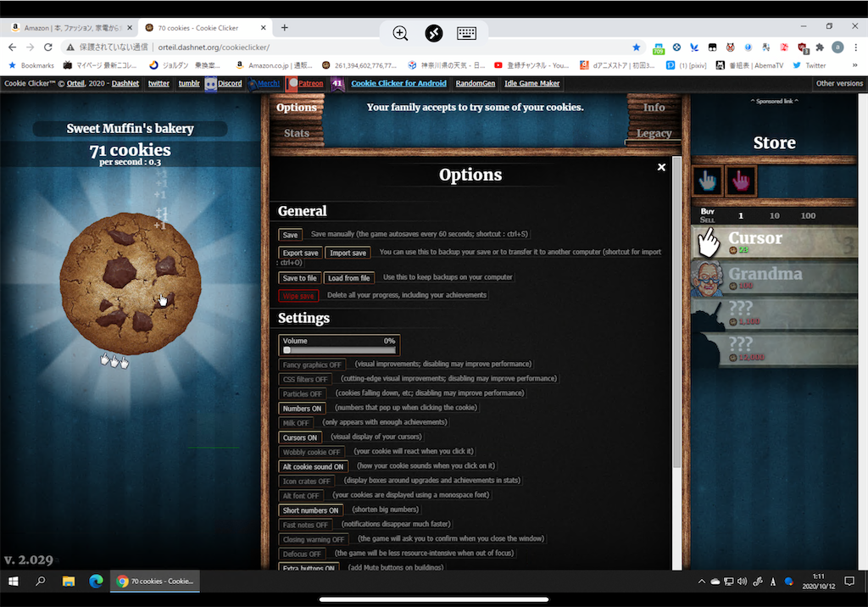Screen dimensions: 868x607
Task: Open the Other versions dropdown
Action: 839,84
